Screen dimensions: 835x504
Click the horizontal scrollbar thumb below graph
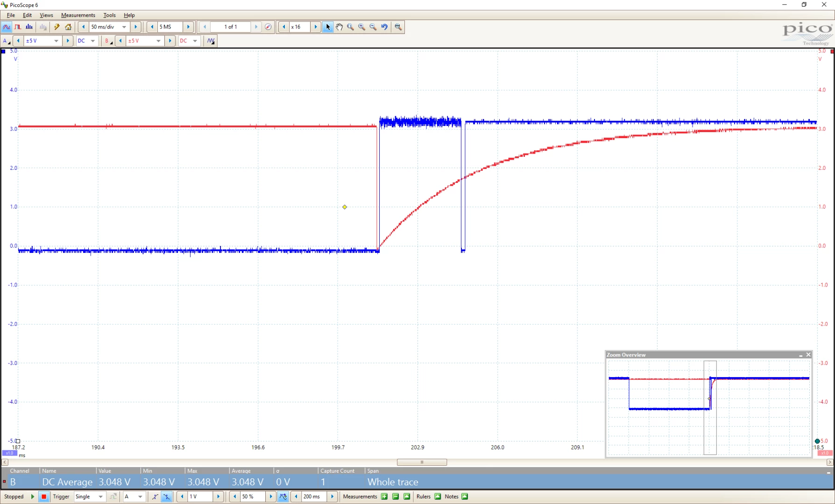[x=422, y=462]
